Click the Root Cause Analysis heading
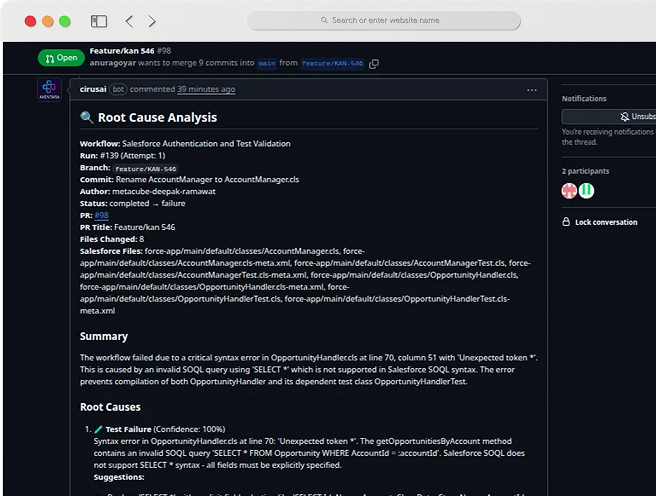The image size is (656, 496). click(157, 118)
